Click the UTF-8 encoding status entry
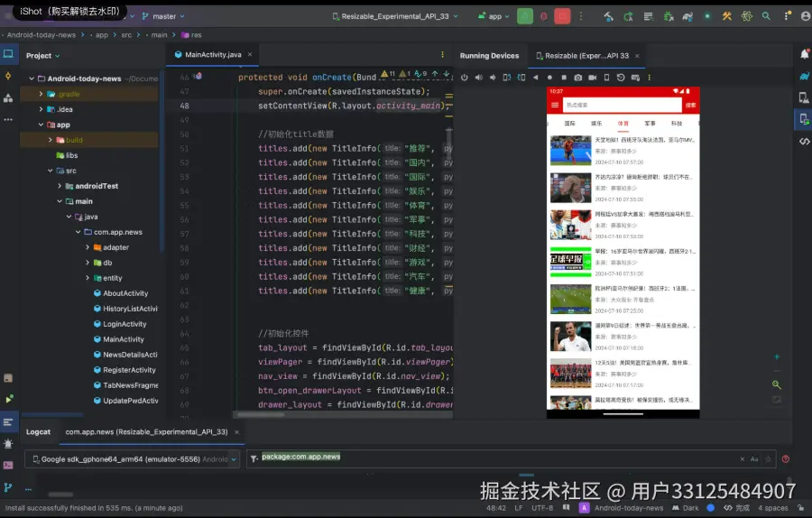Image resolution: width=812 pixels, height=518 pixels. (x=542, y=508)
